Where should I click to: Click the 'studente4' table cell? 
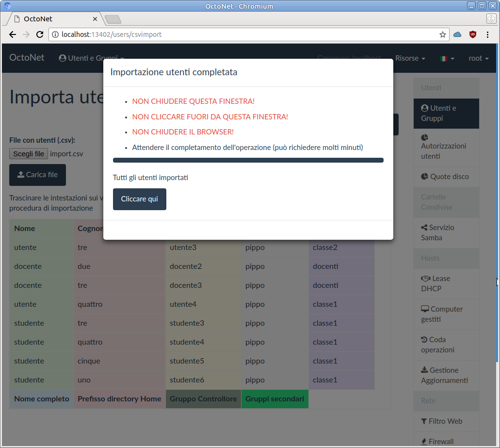[204, 342]
